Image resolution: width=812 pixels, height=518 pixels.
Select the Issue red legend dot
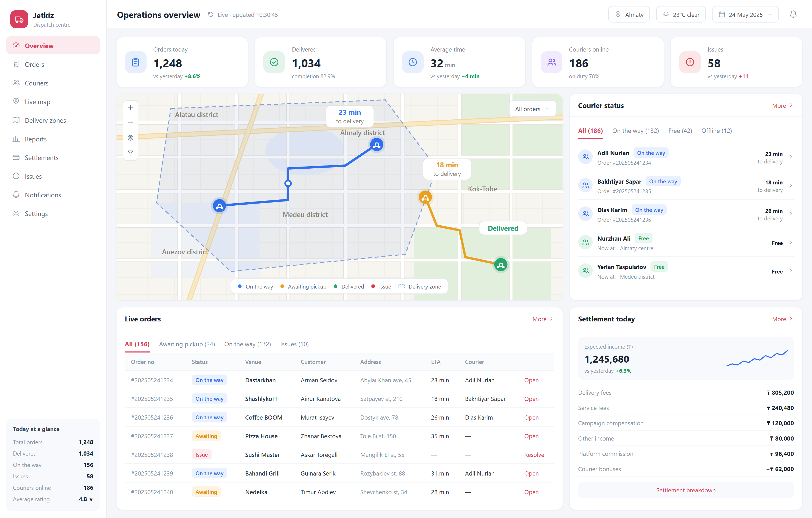click(x=373, y=286)
